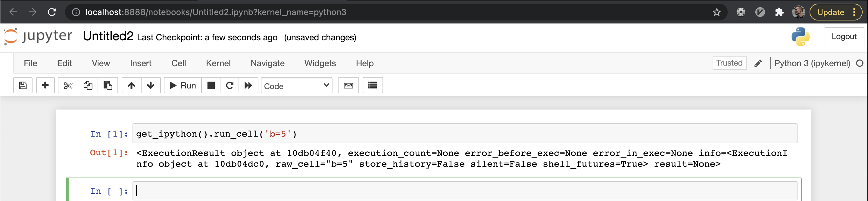The height and width of the screenshot is (201, 868).
Task: Click the Run button
Action: pos(182,85)
